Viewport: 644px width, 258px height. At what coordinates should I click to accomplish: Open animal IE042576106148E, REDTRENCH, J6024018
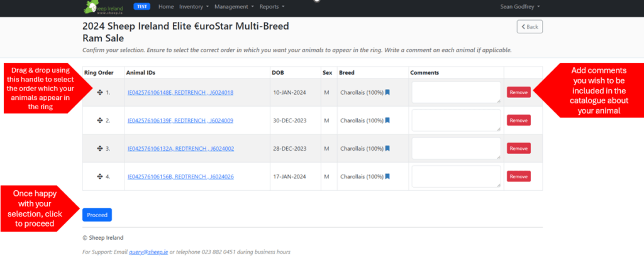180,93
